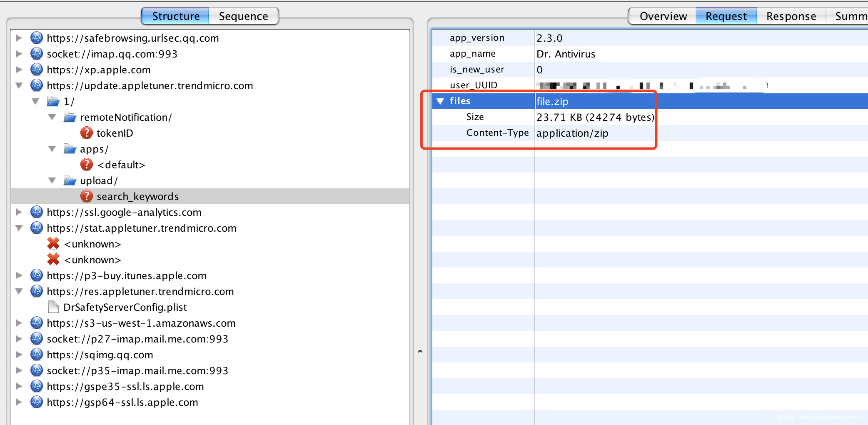Image resolution: width=868 pixels, height=425 pixels.
Task: Open the Response tab
Action: [x=791, y=16]
